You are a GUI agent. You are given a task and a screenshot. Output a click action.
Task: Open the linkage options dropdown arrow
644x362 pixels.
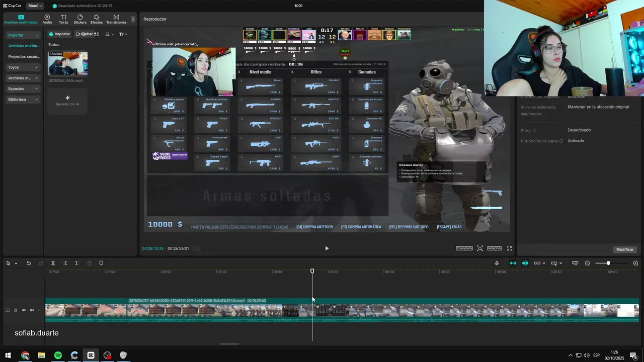[544, 263]
